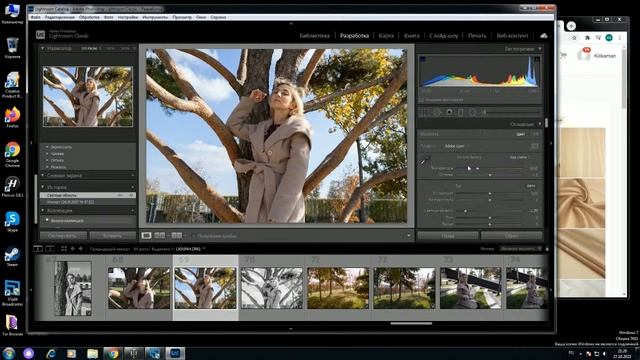640x360 pixels.
Task: Collapse the History panel
Action: [42, 187]
